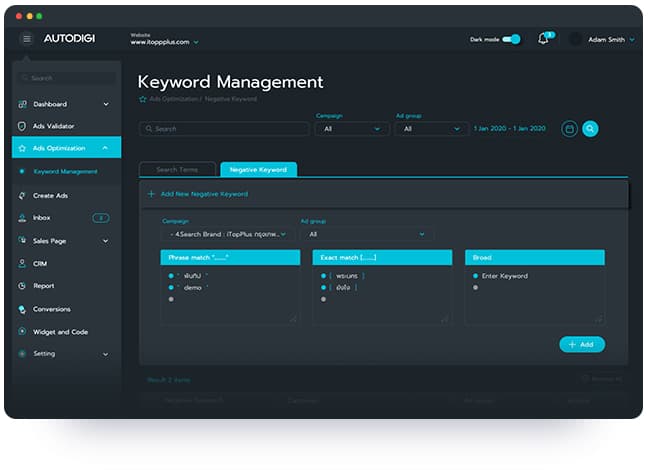Select the Negative Keyword tab
The image size is (648, 475).
click(258, 170)
